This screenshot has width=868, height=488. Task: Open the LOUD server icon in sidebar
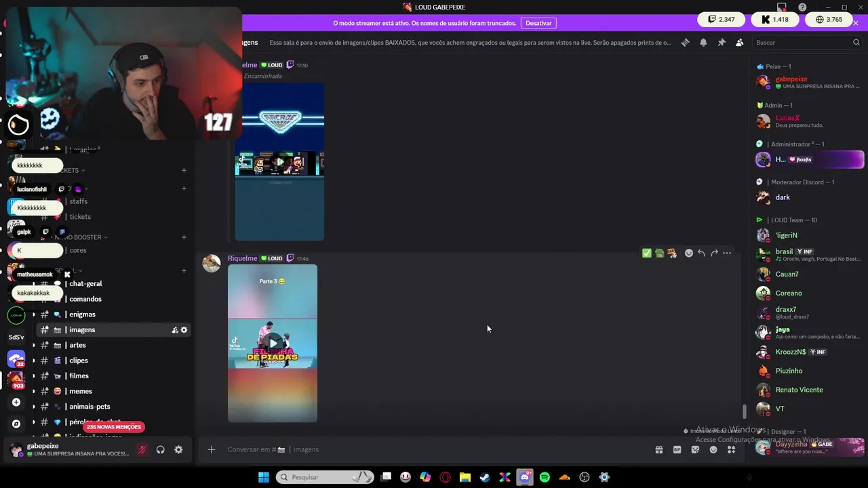click(x=16, y=315)
